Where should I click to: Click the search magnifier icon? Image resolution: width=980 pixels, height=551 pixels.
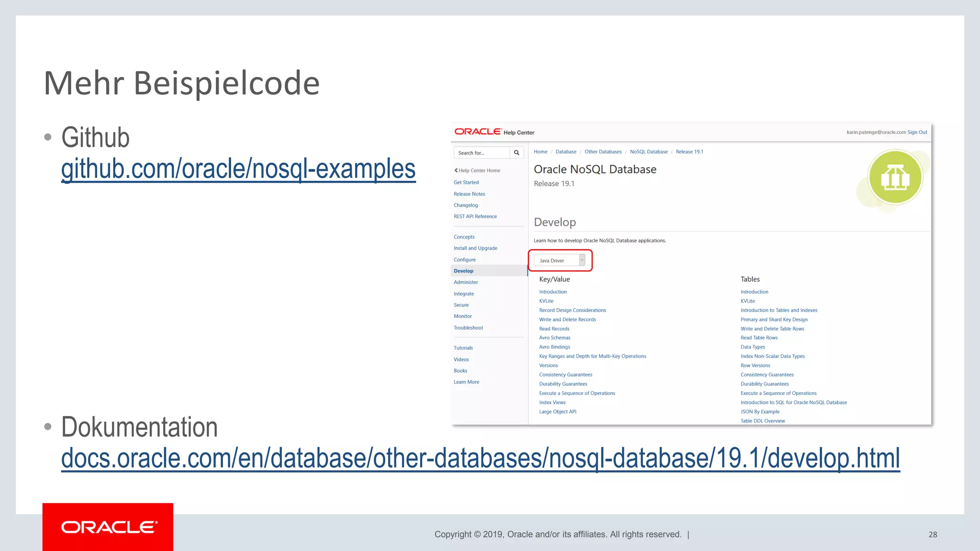[x=516, y=153]
